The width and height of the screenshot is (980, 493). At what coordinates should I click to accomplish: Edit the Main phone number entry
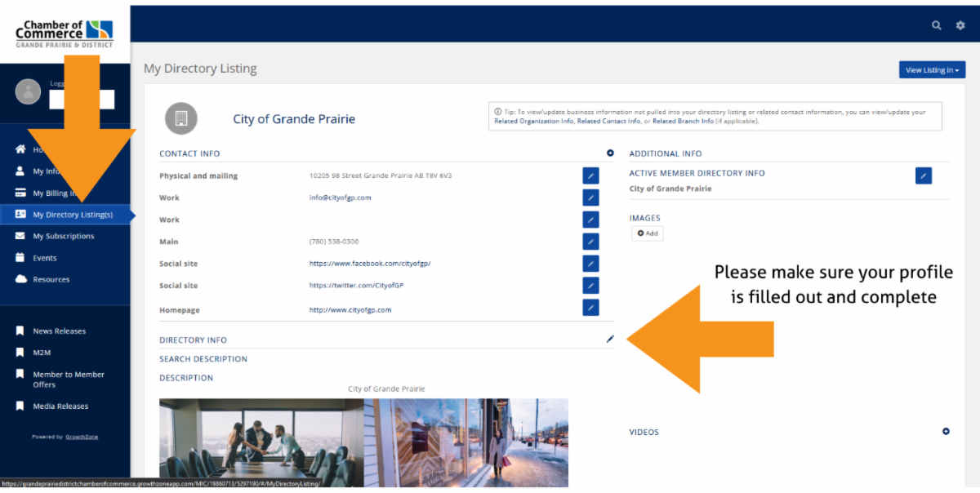coord(590,242)
